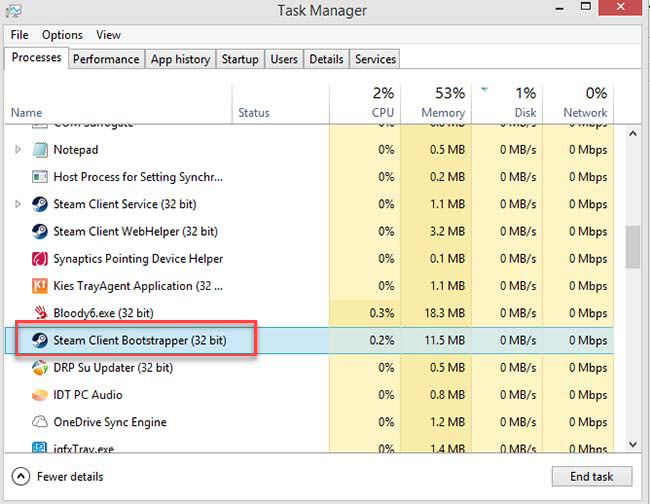Sort by the Disk column header

(x=507, y=104)
